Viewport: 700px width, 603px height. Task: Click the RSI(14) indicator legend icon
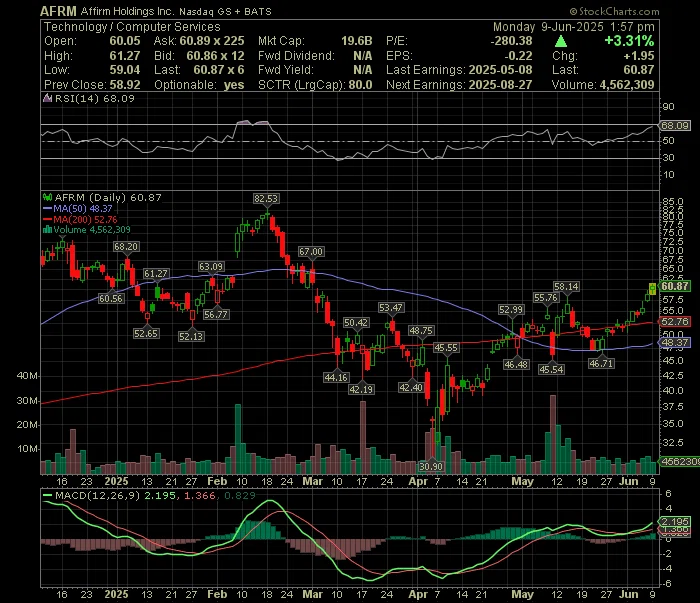(x=47, y=98)
